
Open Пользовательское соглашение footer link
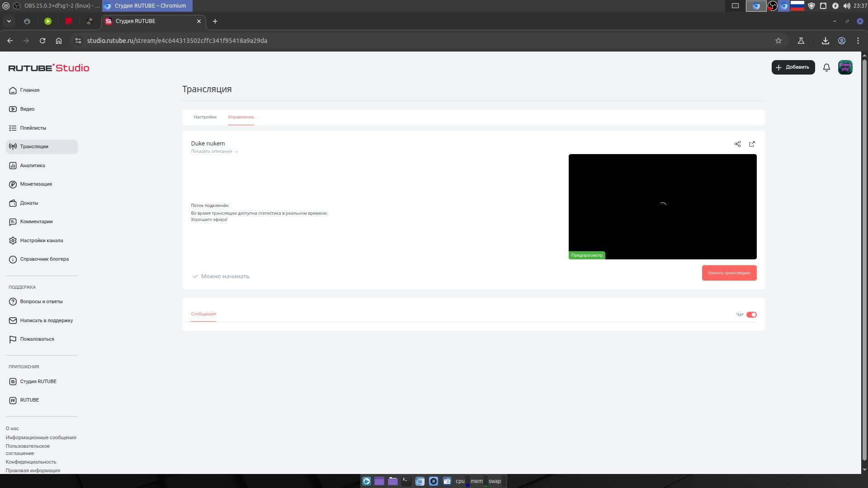point(28,450)
